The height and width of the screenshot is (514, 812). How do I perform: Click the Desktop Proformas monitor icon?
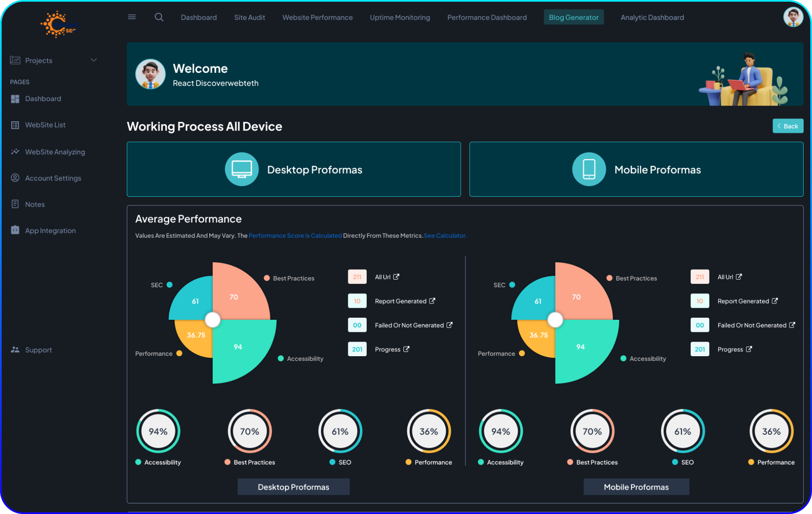242,170
